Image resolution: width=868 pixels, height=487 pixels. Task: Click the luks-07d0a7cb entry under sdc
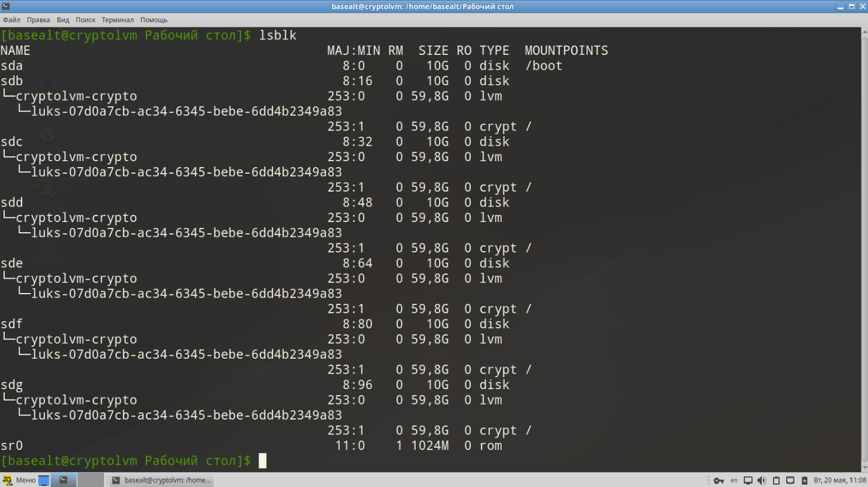(x=186, y=172)
